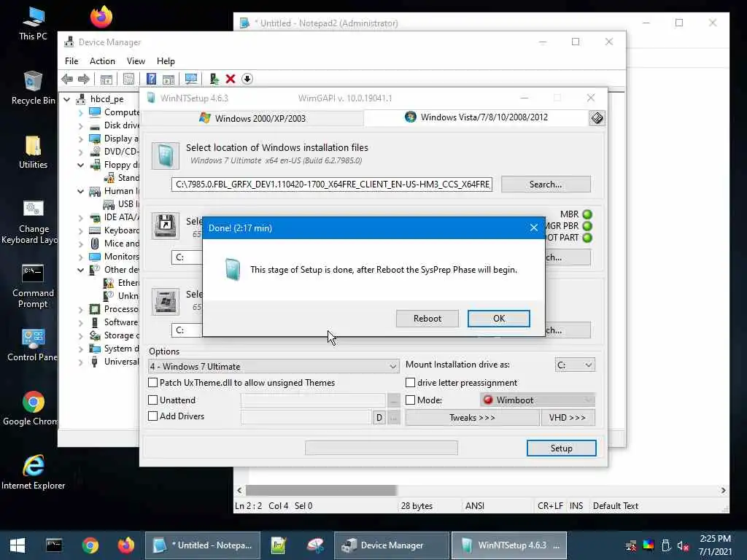Viewport: 747px width, 560px height.
Task: Open the Windows 7 Ultimate edition dropdown
Action: point(274,366)
